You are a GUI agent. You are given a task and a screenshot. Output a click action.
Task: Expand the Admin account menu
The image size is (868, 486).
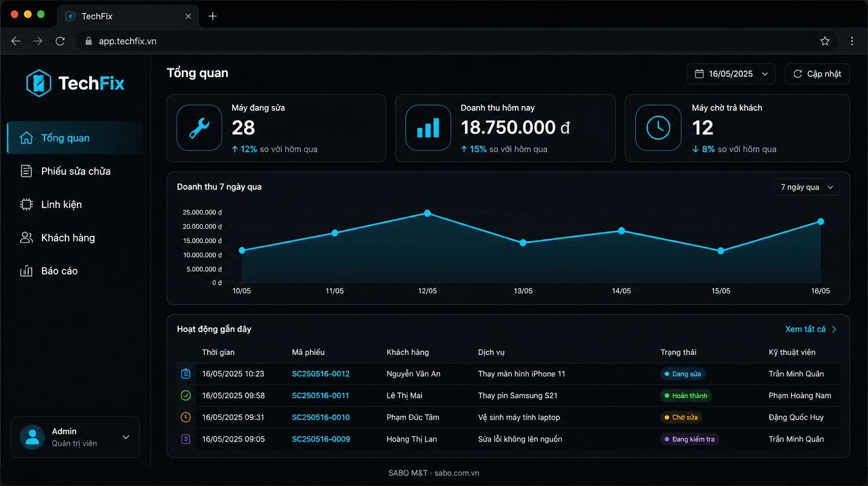[x=76, y=437]
